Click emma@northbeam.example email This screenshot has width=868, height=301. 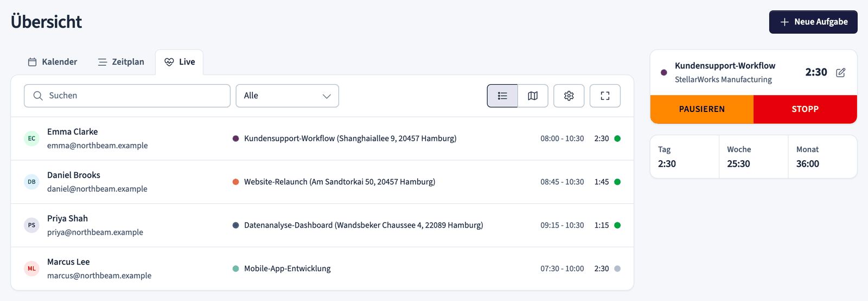pyautogui.click(x=98, y=146)
